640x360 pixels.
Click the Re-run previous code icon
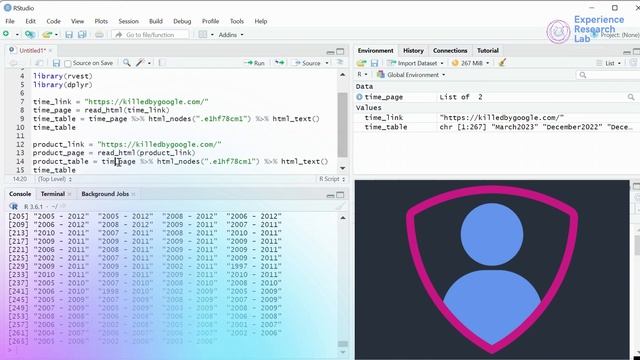coord(280,63)
